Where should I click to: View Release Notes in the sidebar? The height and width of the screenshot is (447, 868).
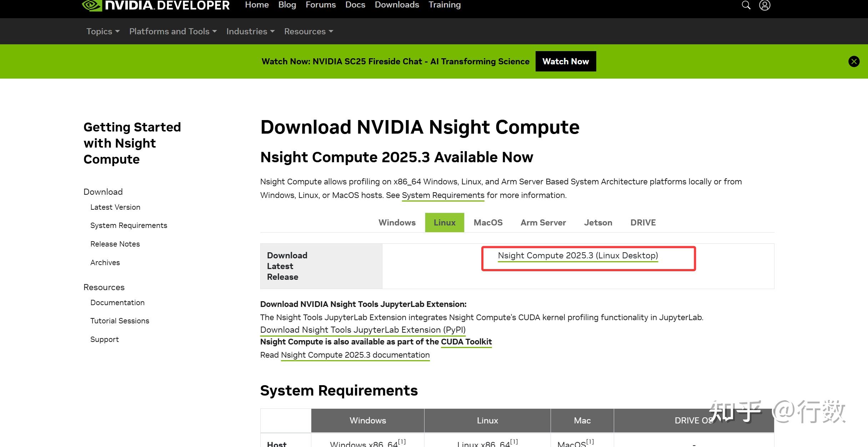(x=115, y=244)
